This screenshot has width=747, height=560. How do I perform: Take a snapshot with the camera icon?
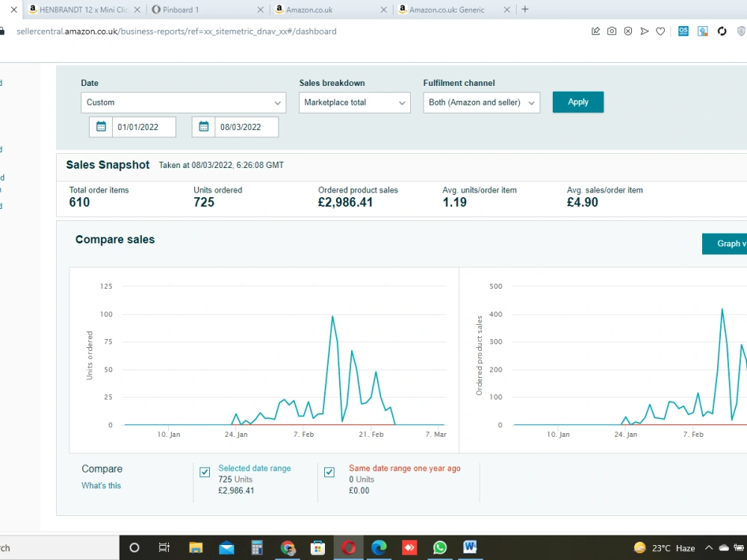tap(612, 31)
